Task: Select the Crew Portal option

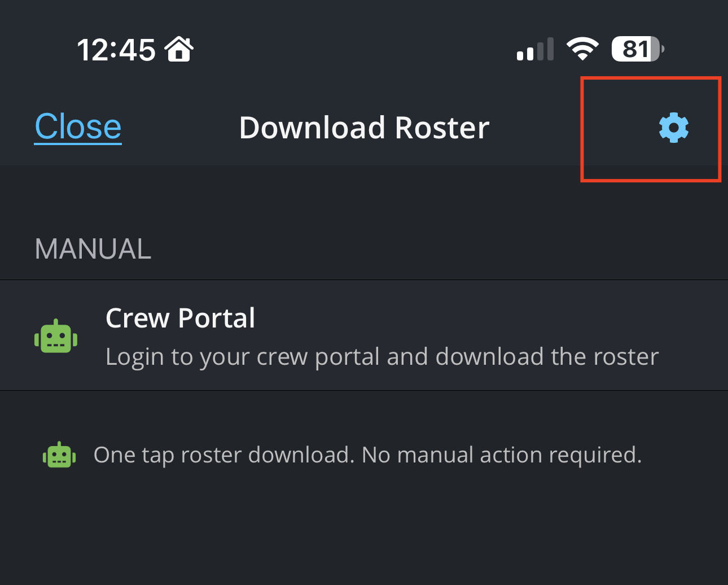Action: pos(364,335)
